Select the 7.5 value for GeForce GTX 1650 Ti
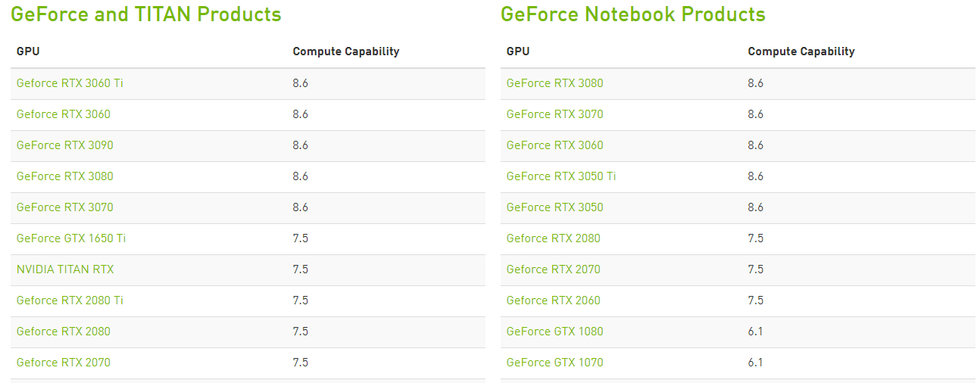 pos(301,238)
